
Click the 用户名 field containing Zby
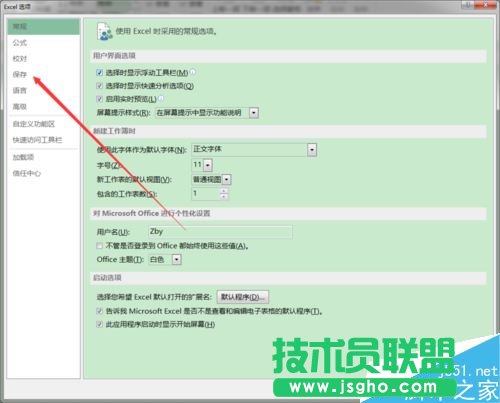[220, 231]
